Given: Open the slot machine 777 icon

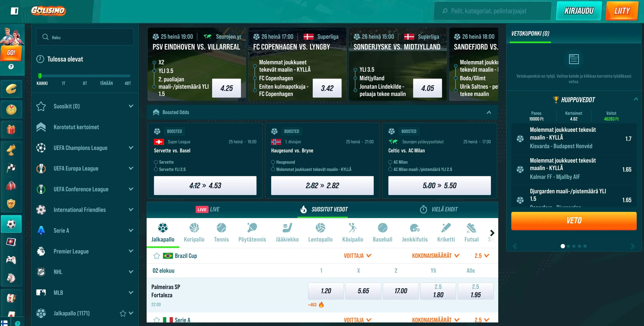Looking at the screenshot, I should pos(11,298).
